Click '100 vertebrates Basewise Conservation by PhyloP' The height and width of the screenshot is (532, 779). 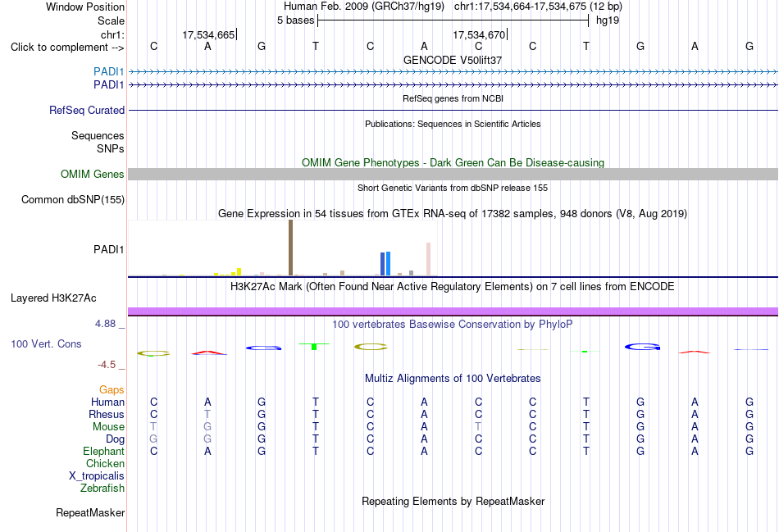coord(453,325)
